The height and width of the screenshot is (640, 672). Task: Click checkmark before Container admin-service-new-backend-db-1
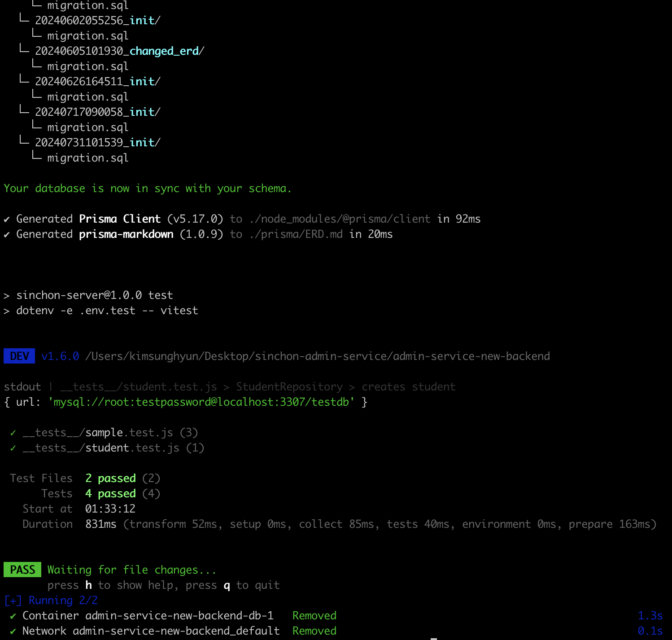(13, 616)
